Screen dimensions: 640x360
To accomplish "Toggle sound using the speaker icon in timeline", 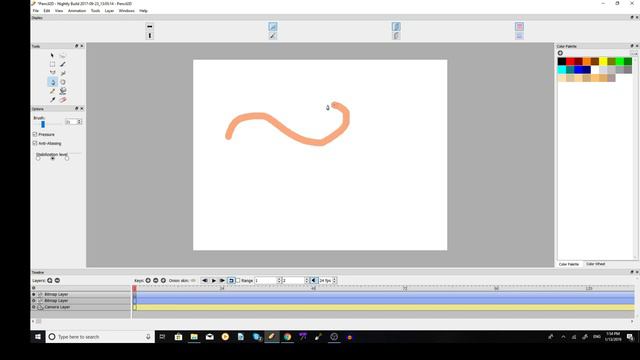I will pos(314,280).
